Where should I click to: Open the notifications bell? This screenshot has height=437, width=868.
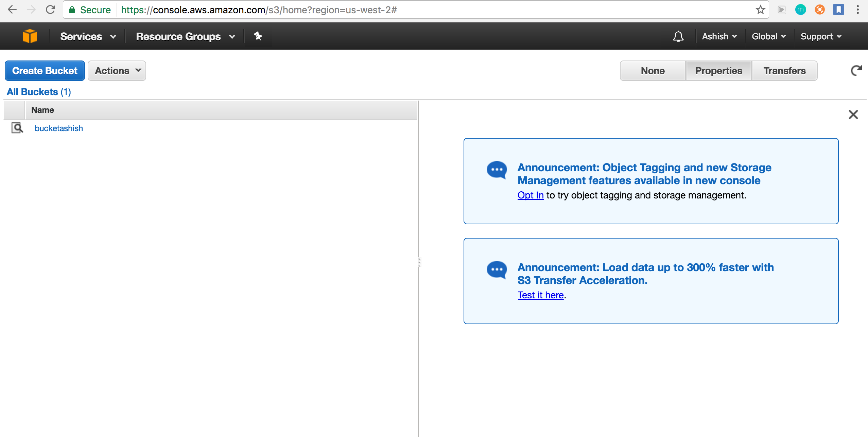click(678, 36)
